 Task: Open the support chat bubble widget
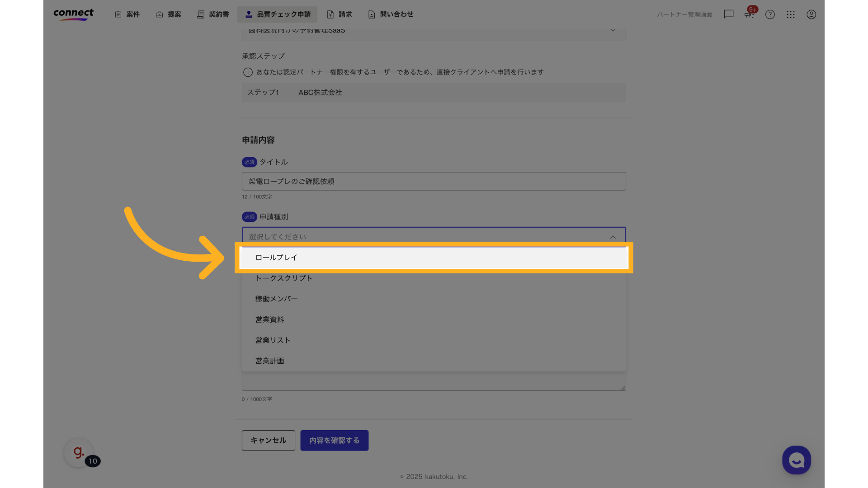(x=797, y=460)
